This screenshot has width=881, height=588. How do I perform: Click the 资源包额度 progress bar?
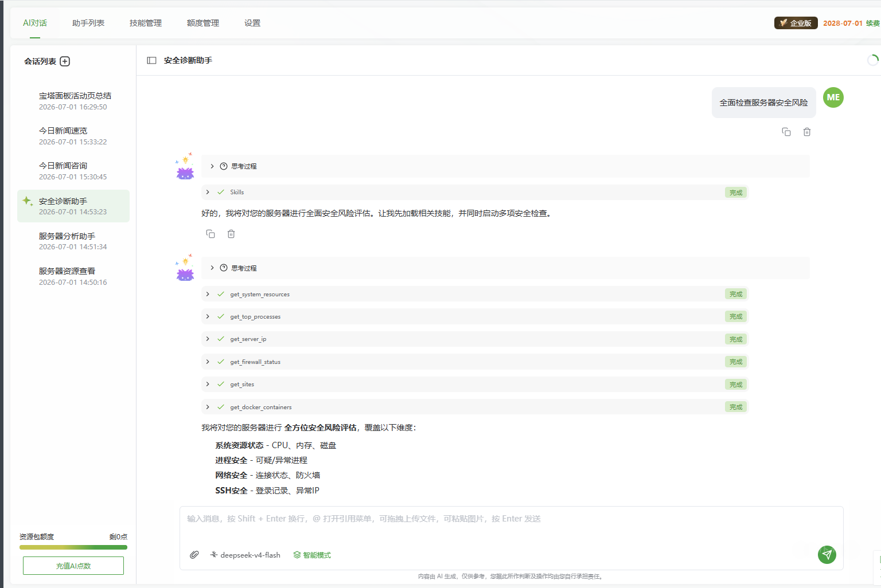click(x=73, y=547)
